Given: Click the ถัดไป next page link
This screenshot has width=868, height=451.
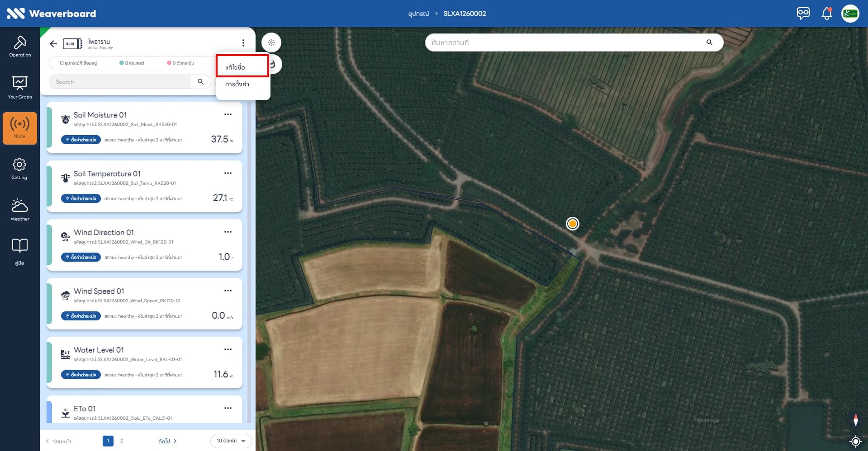Looking at the screenshot, I should pos(167,442).
